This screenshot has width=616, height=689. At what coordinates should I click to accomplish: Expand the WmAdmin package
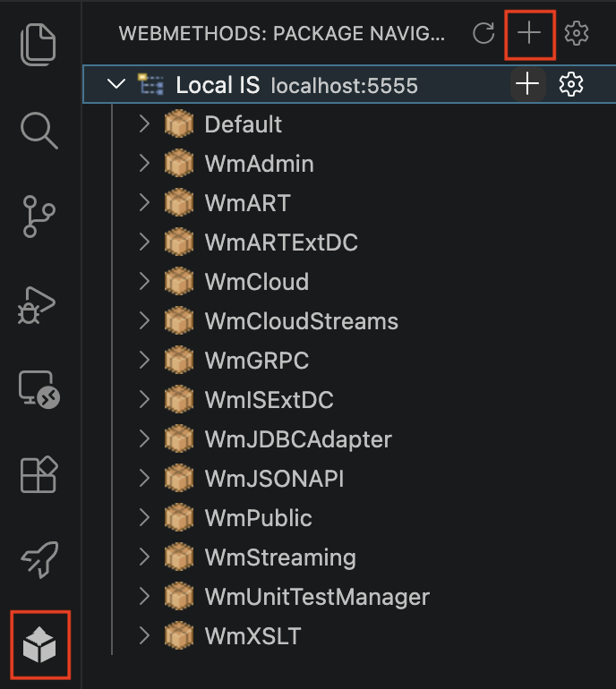click(144, 163)
